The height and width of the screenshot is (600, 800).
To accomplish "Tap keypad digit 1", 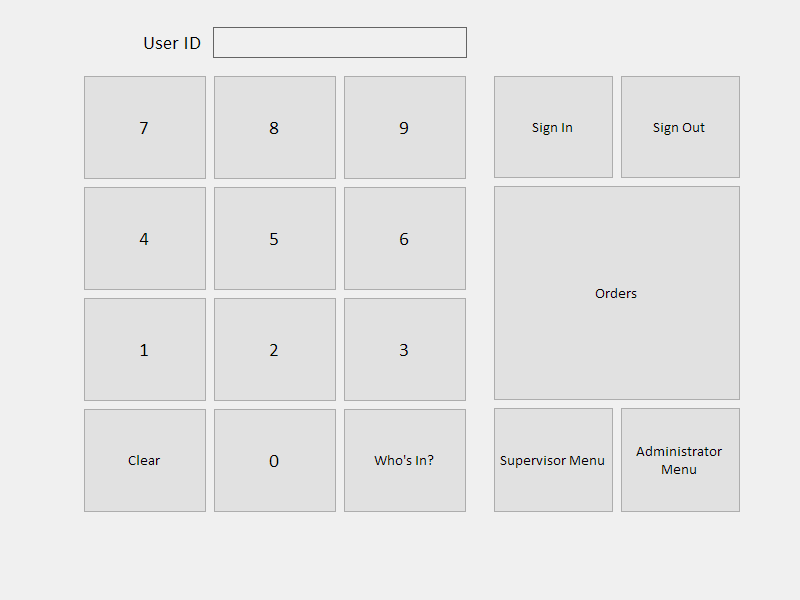I will pos(144,350).
